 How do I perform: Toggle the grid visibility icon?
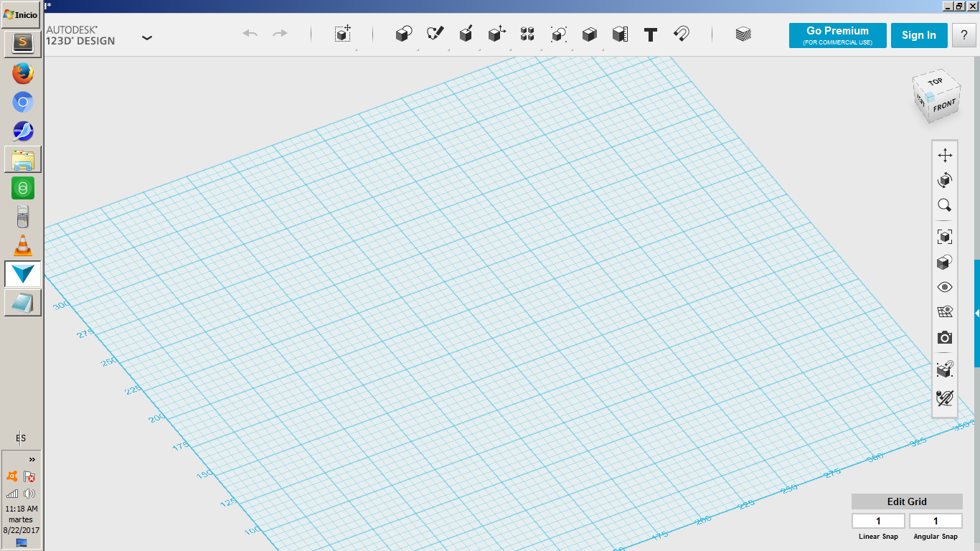[x=945, y=312]
